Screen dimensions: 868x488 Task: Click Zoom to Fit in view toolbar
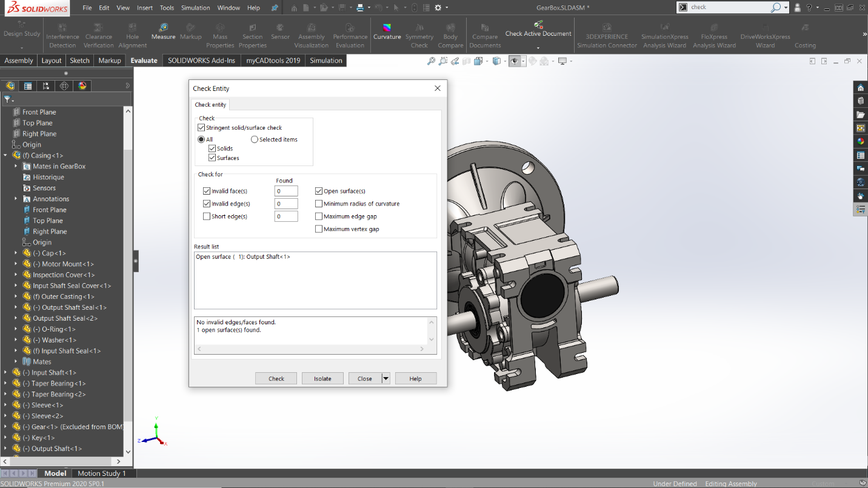tap(431, 61)
